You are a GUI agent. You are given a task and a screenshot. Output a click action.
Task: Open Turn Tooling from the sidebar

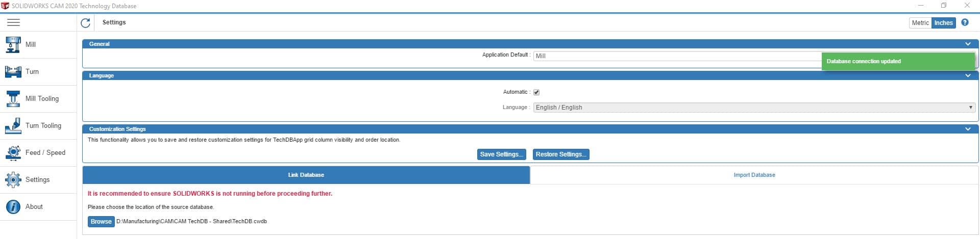[43, 125]
